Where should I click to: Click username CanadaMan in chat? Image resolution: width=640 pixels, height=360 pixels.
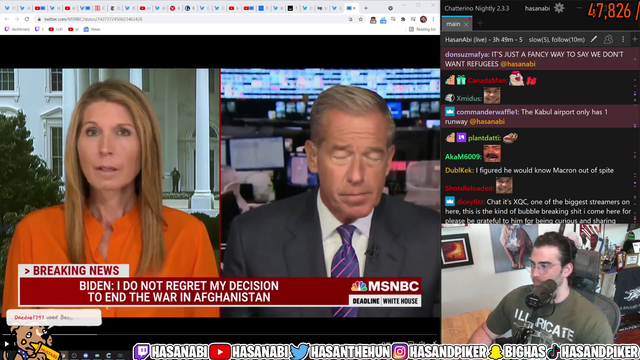click(x=487, y=80)
